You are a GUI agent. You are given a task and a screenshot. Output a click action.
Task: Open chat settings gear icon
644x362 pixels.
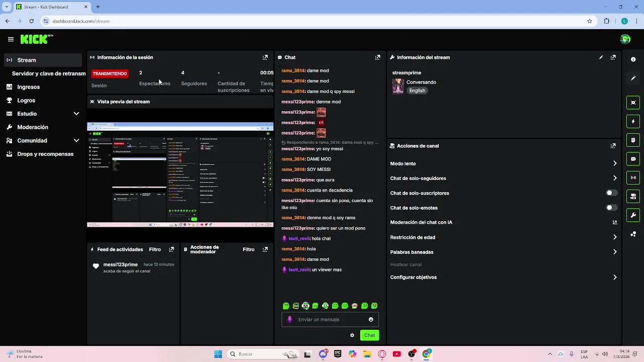tap(352, 335)
